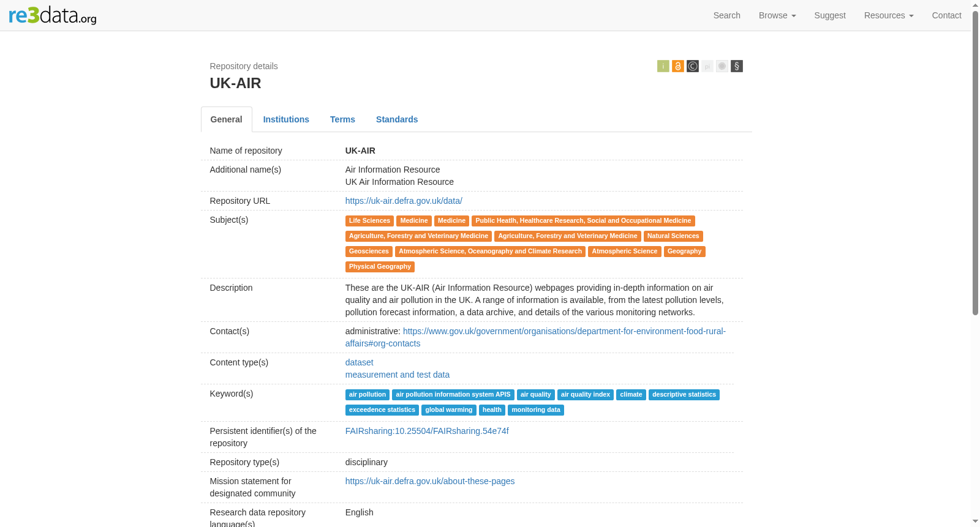This screenshot has height=527, width=980.
Task: Go to the re3data.org home logo
Action: (53, 15)
